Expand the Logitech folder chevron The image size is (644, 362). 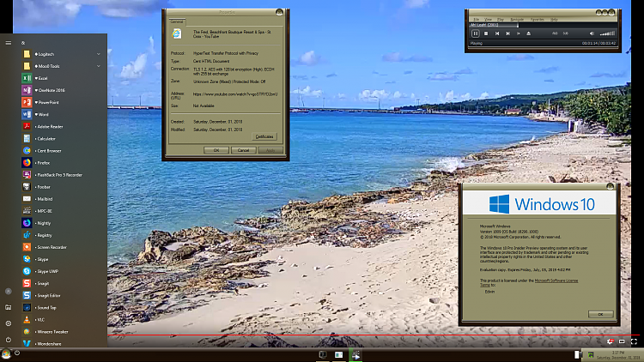click(98, 54)
